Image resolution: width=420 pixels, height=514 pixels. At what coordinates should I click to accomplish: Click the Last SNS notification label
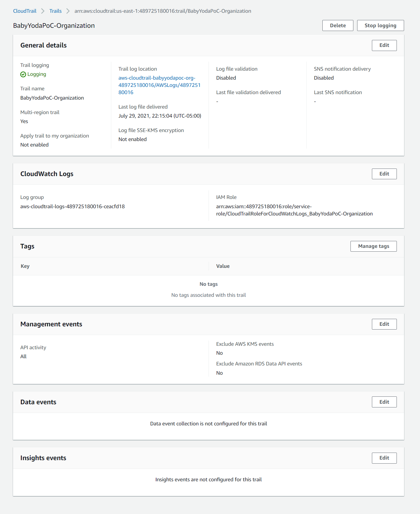338,92
